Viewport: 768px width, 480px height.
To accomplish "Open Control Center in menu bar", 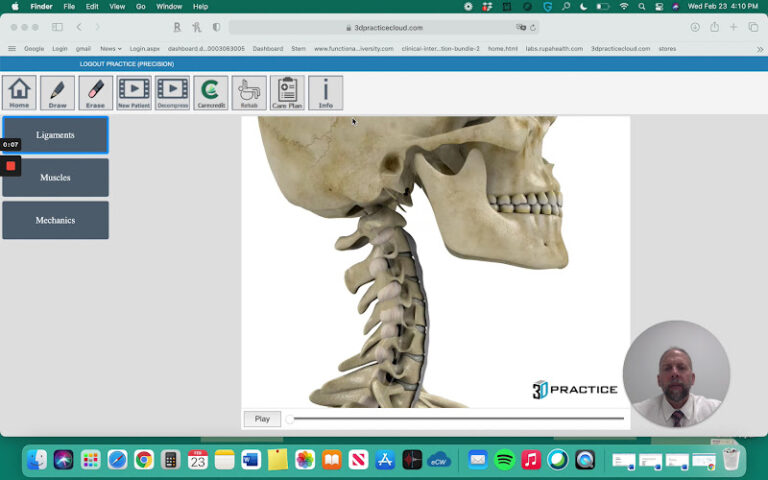I will [x=659, y=6].
